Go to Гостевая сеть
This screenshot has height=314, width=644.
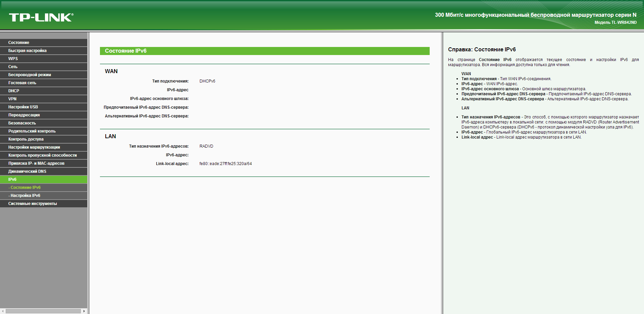click(44, 83)
